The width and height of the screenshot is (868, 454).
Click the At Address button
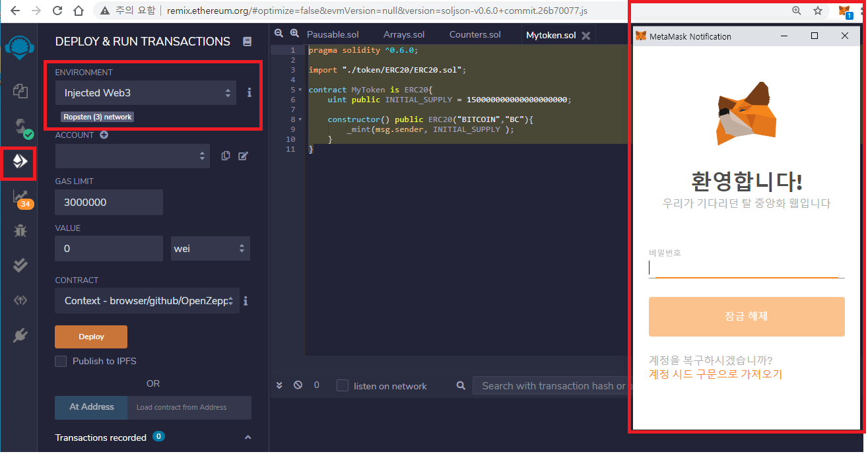point(92,407)
